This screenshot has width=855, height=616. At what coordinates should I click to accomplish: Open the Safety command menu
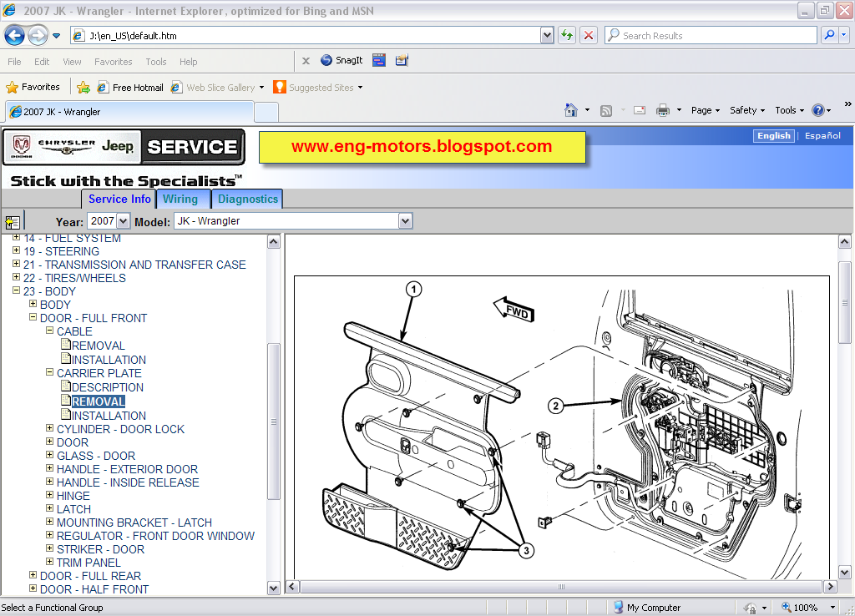(x=747, y=110)
